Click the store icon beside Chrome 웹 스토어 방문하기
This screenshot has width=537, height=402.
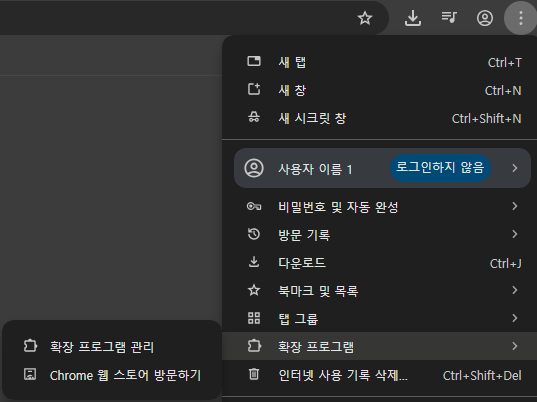pyautogui.click(x=30, y=374)
